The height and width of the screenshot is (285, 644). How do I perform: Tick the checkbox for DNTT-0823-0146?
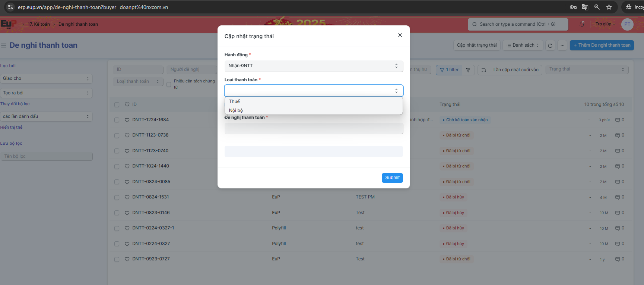pos(117,213)
